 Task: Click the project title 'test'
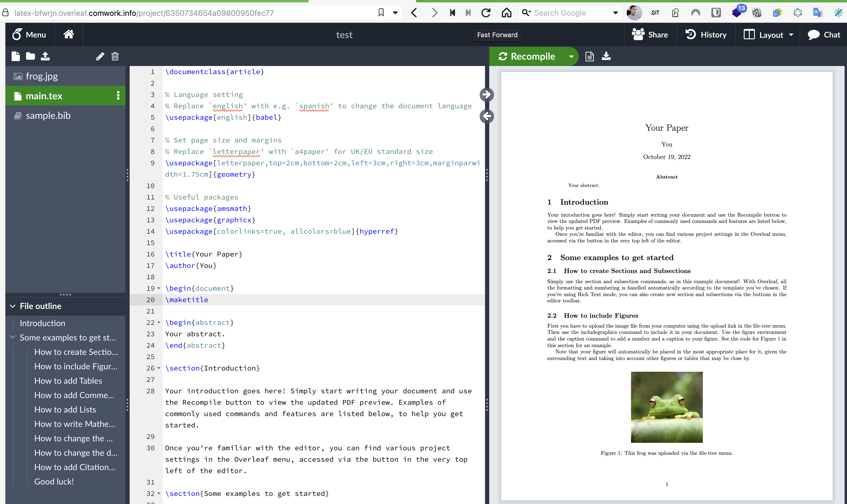coord(344,34)
